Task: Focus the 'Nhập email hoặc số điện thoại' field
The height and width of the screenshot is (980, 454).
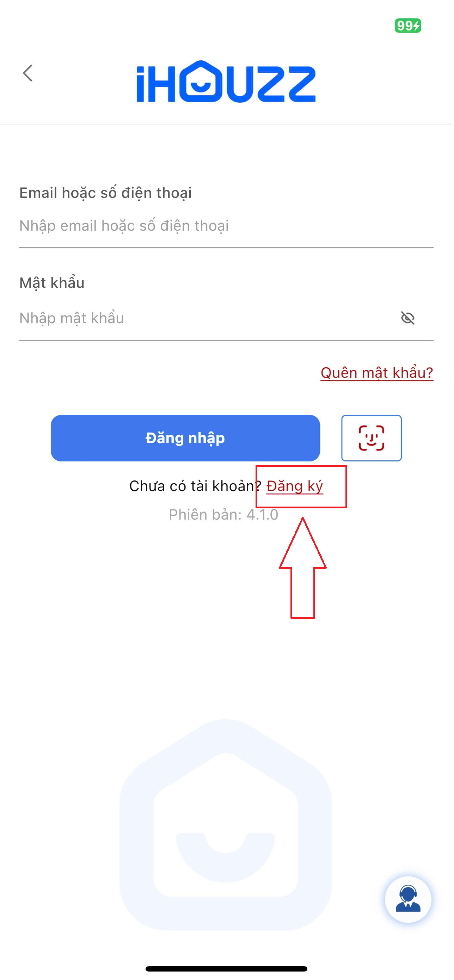Action: (x=227, y=226)
